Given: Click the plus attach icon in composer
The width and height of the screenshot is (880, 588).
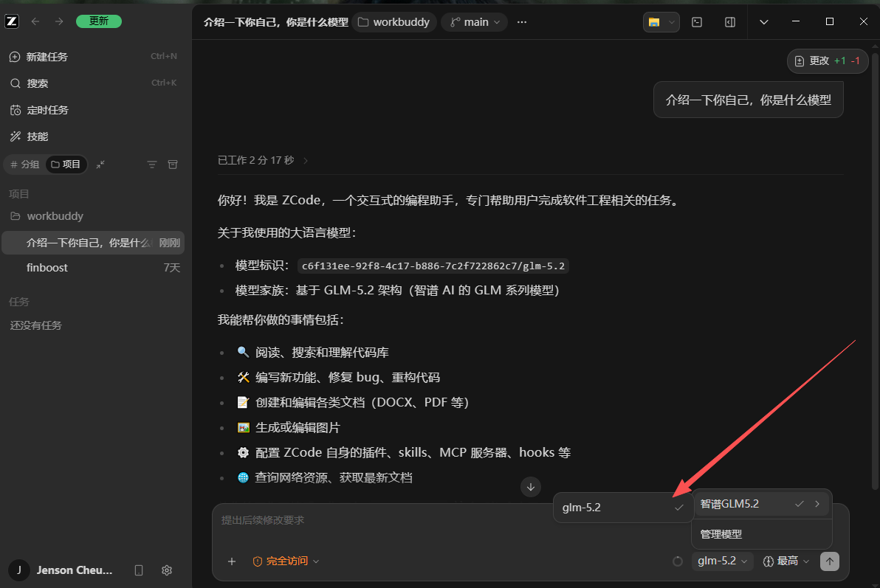Looking at the screenshot, I should click(232, 561).
